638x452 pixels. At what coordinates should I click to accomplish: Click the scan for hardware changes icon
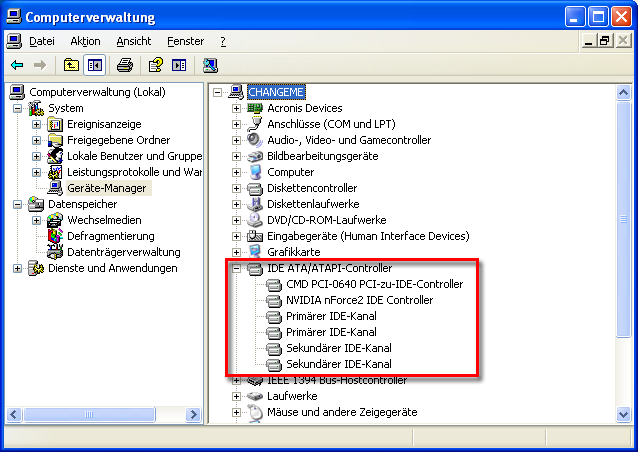click(210, 65)
